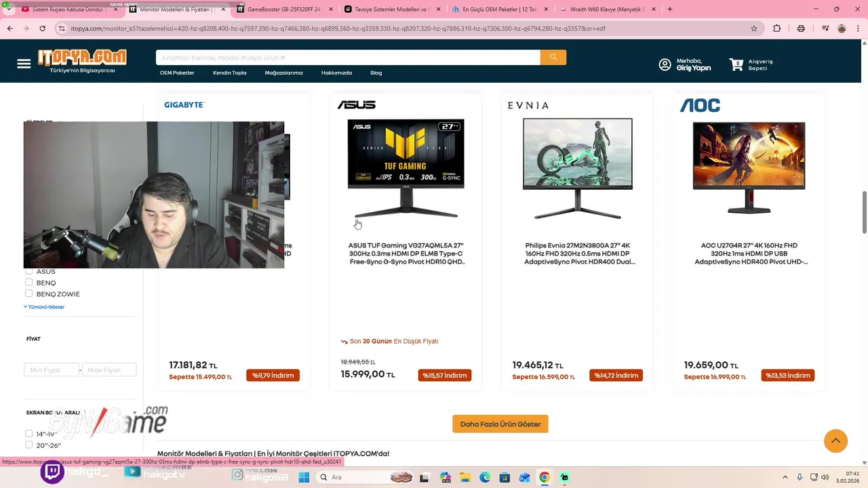Click the Max Fiyat price field
Screen dimensions: 868x488
(x=109, y=370)
